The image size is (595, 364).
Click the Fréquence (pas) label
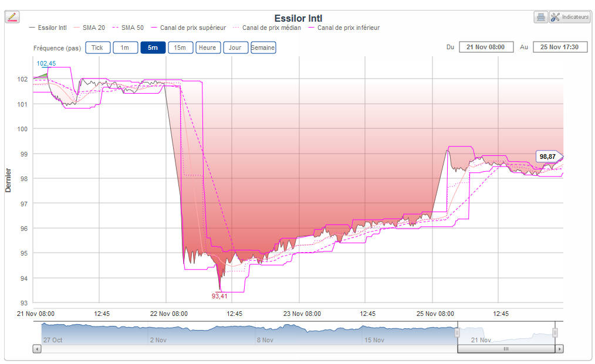point(58,48)
